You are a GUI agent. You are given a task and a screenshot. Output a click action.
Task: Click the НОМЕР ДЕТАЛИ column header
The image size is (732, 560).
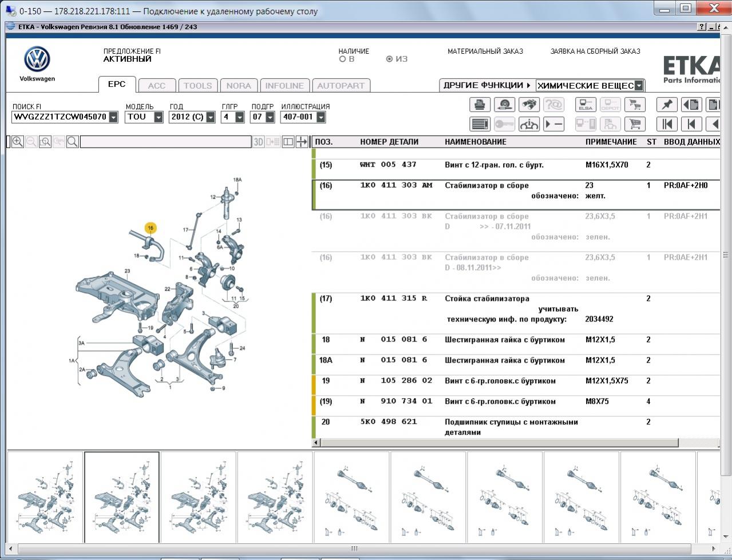(389, 142)
